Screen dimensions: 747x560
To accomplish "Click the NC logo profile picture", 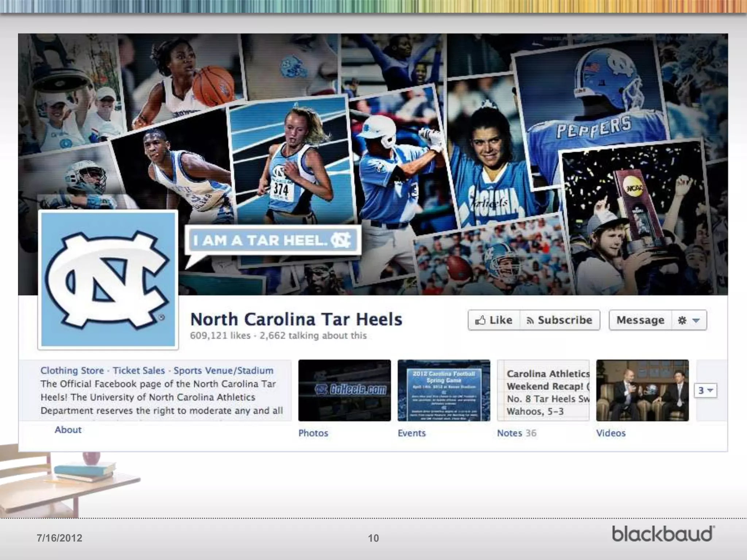I will pyautogui.click(x=108, y=280).
